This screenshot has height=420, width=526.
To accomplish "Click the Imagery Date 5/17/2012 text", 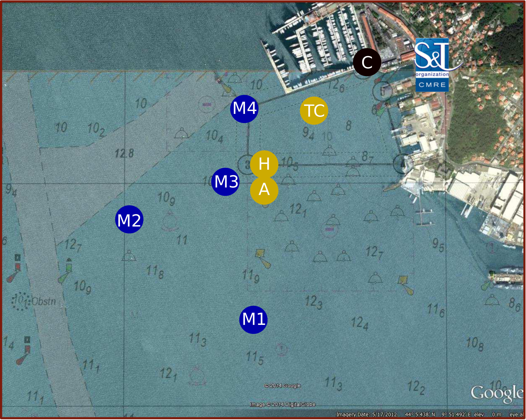I will pos(366,414).
